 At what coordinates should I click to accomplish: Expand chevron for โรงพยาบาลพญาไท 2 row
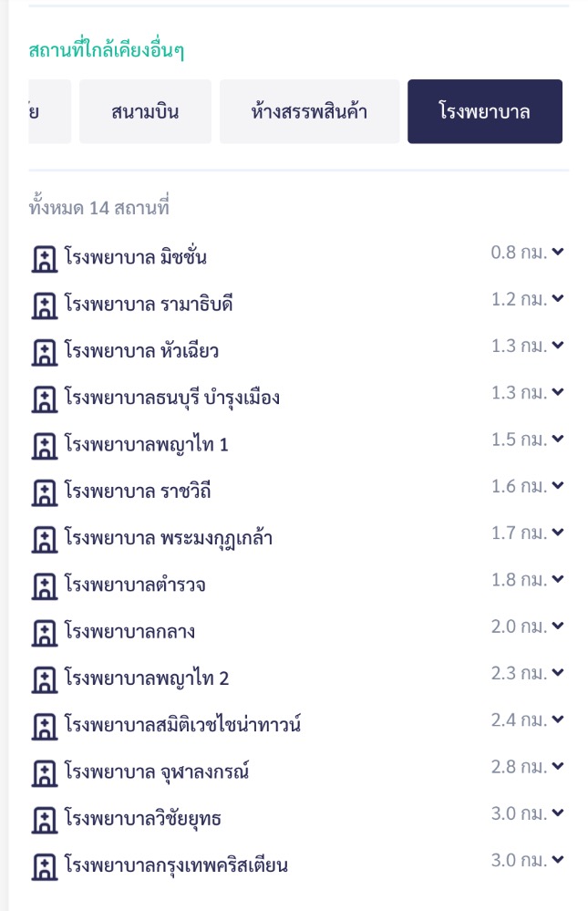click(558, 673)
